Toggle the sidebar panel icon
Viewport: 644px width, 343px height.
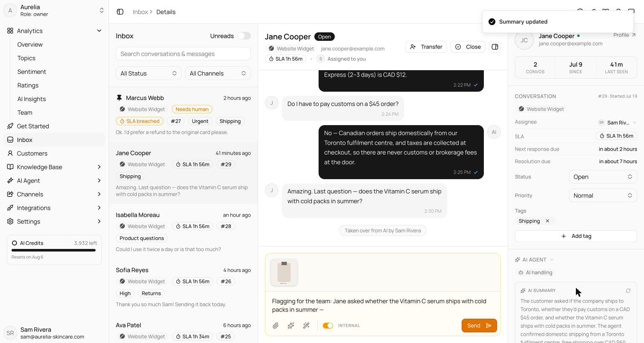point(120,12)
